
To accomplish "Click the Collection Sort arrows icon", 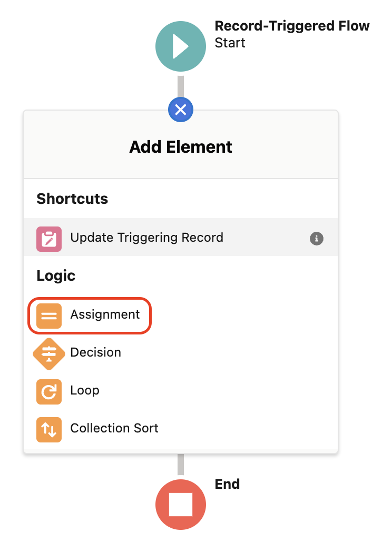I will [49, 430].
